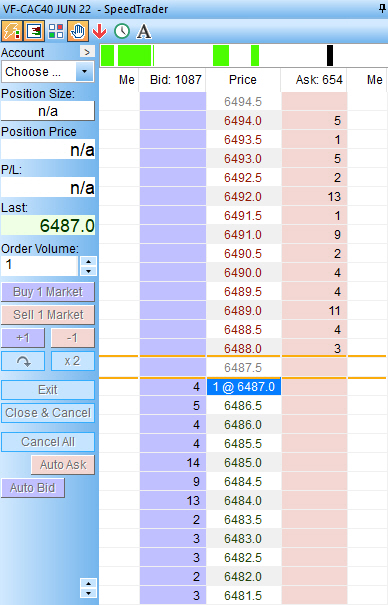Click the Auto Ask button
Image resolution: width=388 pixels, height=605 pixels.
(x=63, y=465)
